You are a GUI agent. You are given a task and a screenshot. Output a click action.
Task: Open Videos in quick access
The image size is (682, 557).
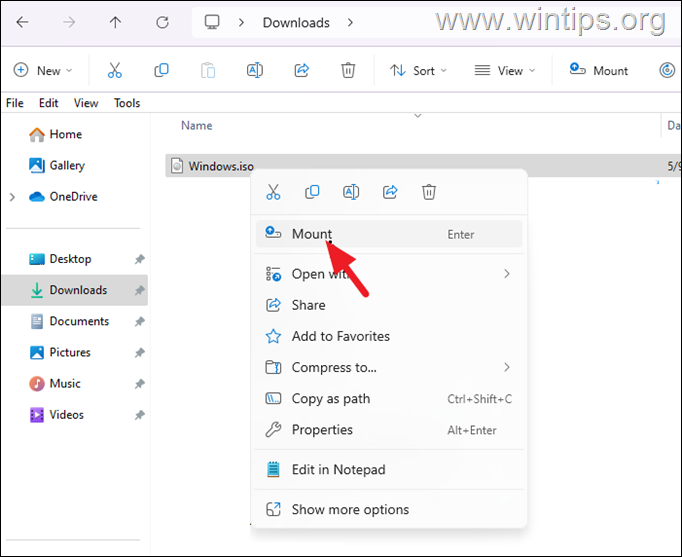(x=57, y=415)
